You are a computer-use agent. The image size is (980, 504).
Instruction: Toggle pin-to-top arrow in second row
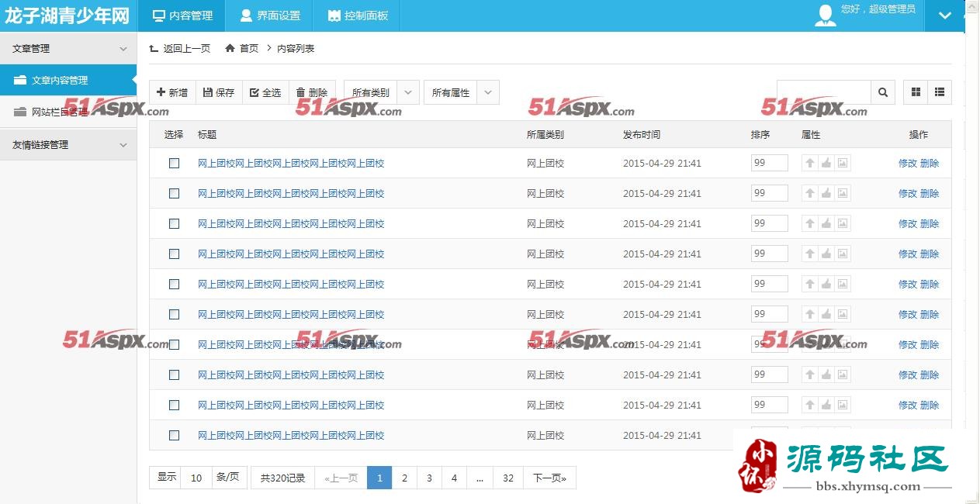(810, 193)
